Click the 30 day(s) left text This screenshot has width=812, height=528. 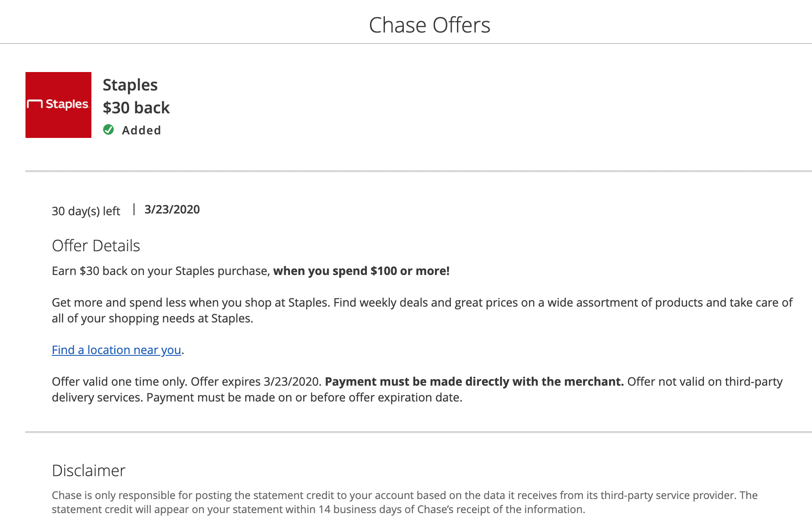click(86, 211)
